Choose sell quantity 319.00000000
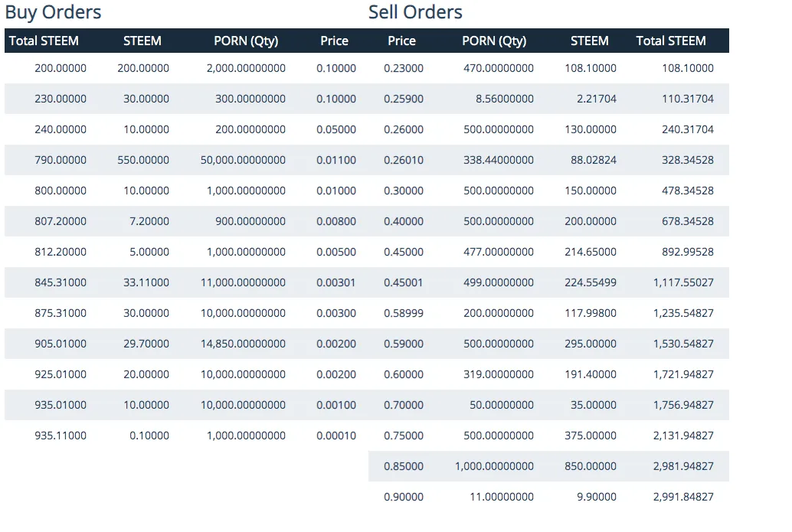This screenshot has height=532, width=792. (499, 374)
